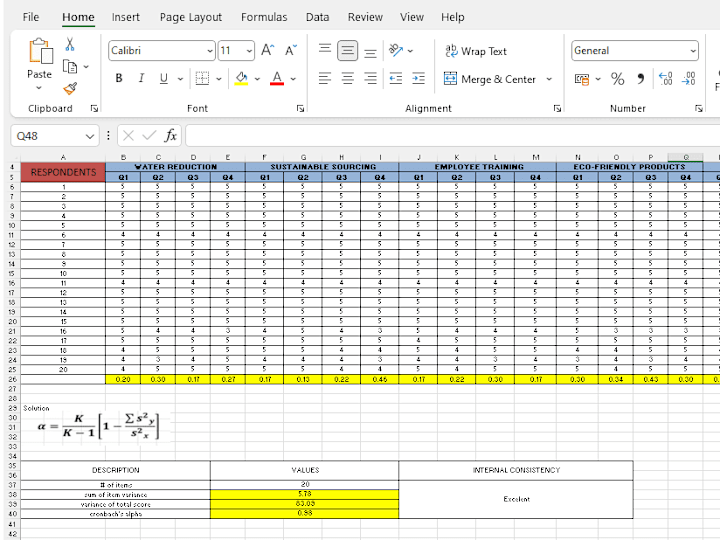
Task: Switch to the View tab
Action: [411, 17]
